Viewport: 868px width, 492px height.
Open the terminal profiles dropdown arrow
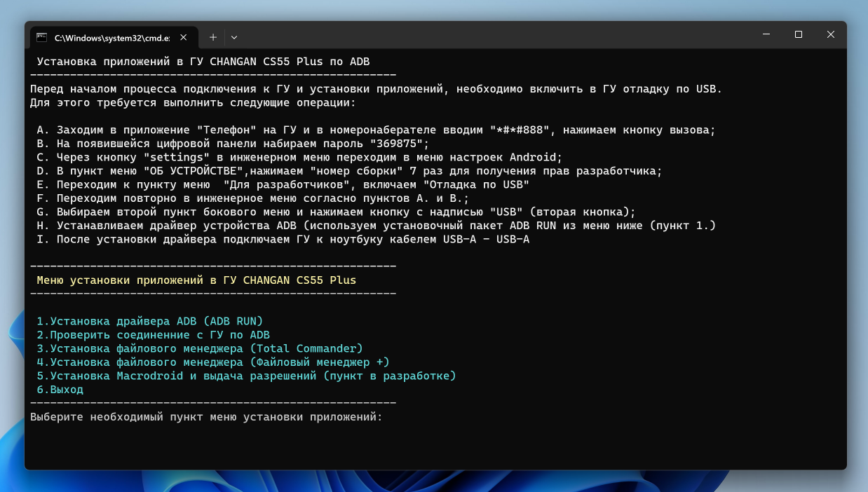(x=234, y=37)
